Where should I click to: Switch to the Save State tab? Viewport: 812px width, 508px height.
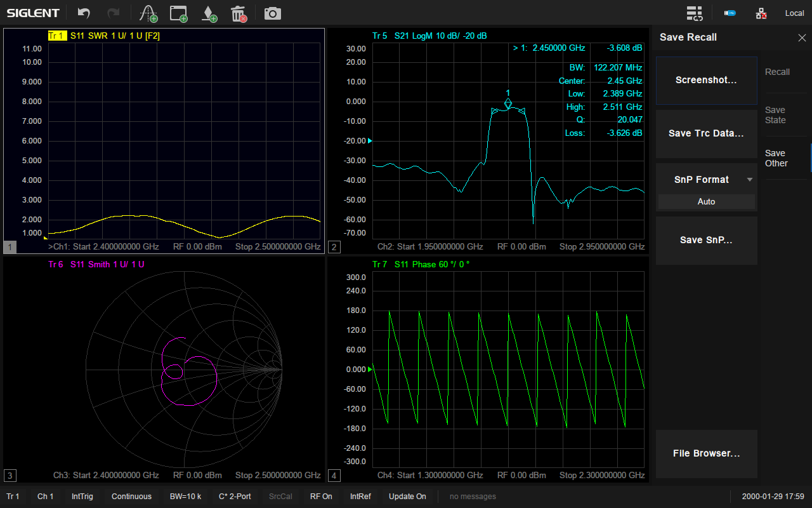(775, 115)
